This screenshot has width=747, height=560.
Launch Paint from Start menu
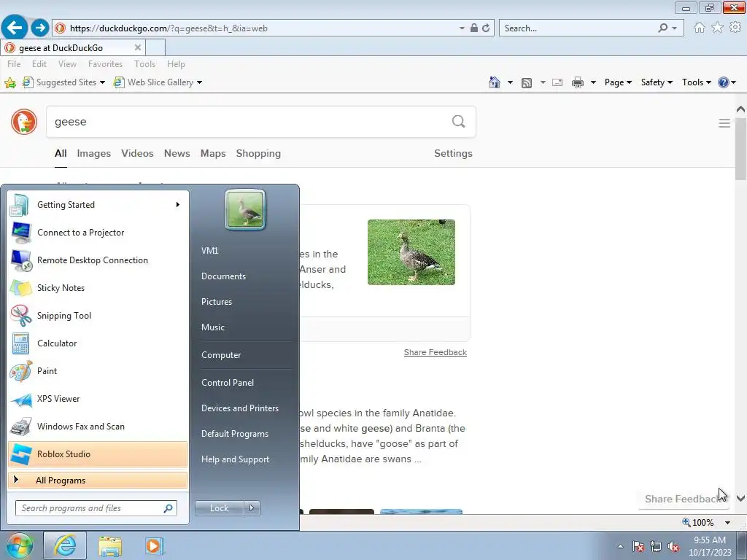coord(98,371)
